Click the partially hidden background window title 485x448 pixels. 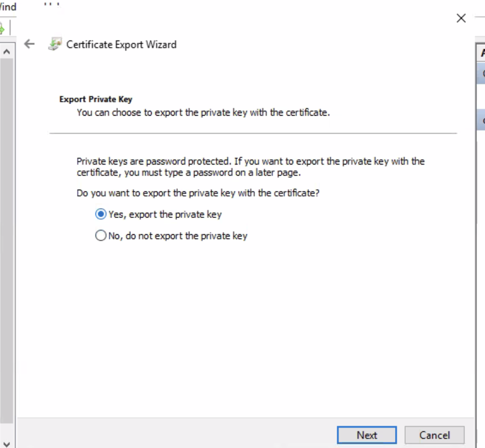(8, 7)
